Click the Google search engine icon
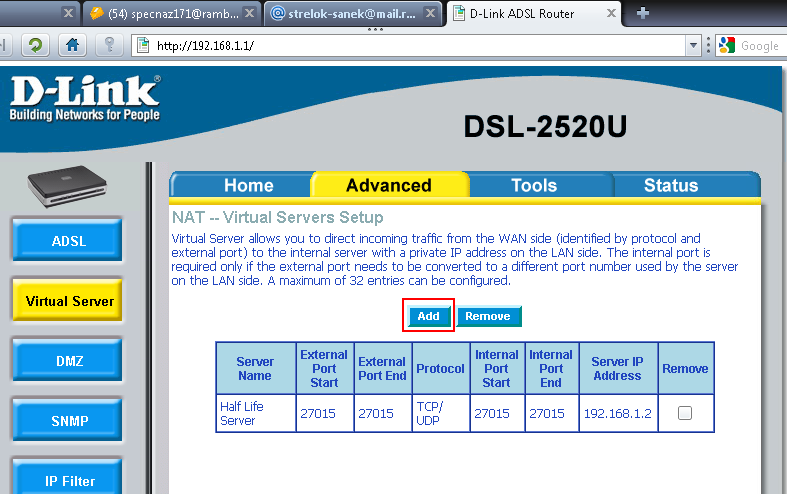 (x=727, y=45)
